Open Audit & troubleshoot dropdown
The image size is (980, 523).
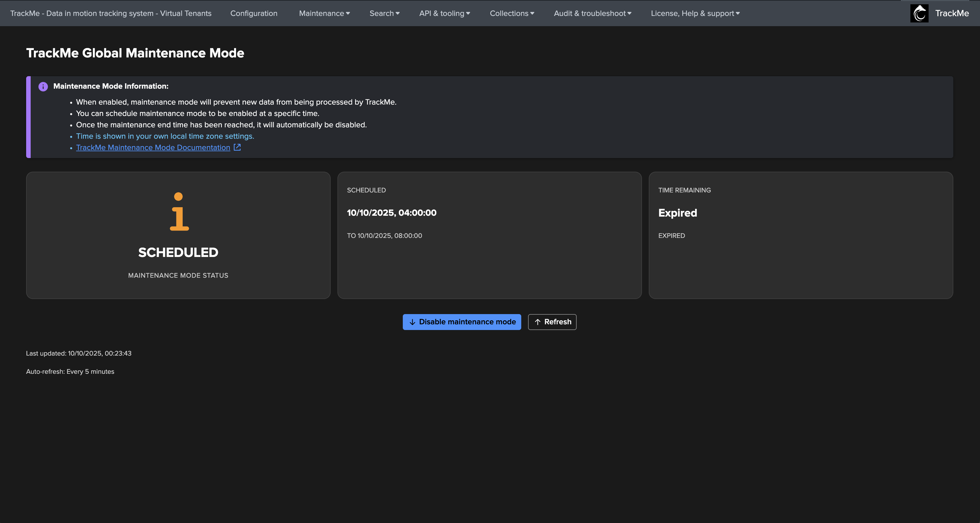tap(592, 13)
